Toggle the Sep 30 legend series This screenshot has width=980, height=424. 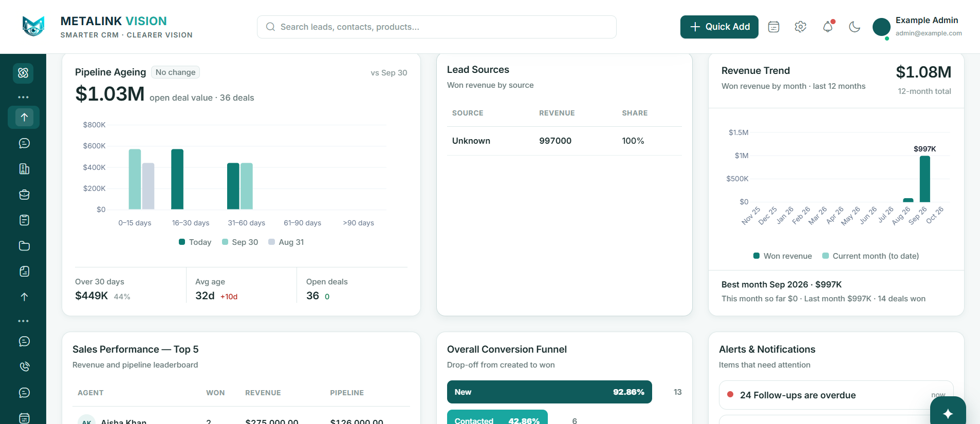(x=240, y=242)
